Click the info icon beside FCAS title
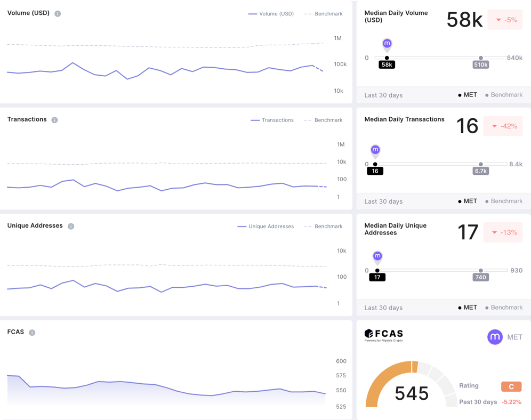The height and width of the screenshot is (420, 531). point(32,333)
